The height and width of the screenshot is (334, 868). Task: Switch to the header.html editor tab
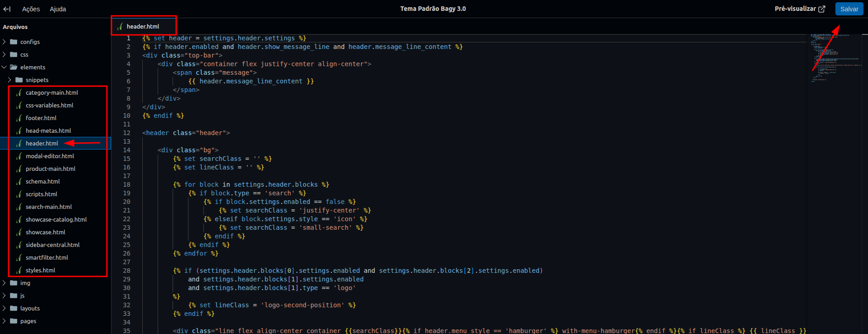tap(143, 27)
